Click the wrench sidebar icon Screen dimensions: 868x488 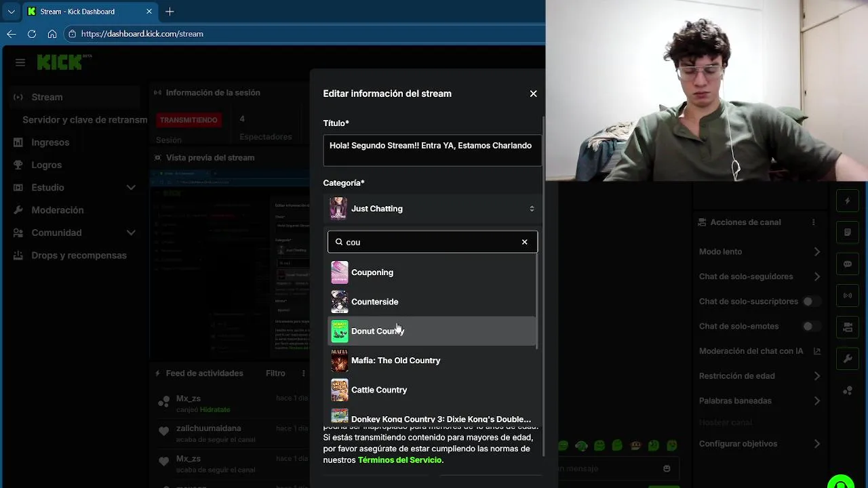(x=848, y=359)
